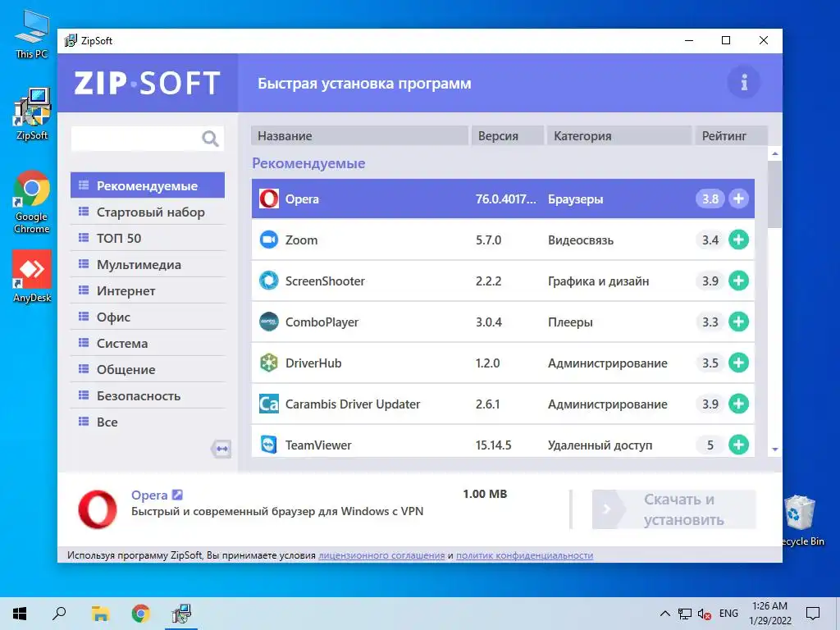Open the Все category
The height and width of the screenshot is (630, 840).
[148, 422]
